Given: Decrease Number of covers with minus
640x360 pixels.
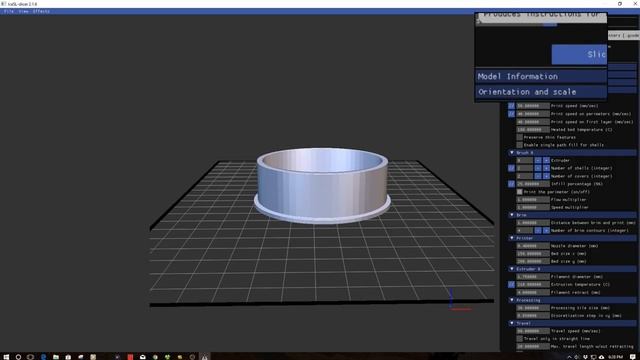Looking at the screenshot, I should coord(538,176).
